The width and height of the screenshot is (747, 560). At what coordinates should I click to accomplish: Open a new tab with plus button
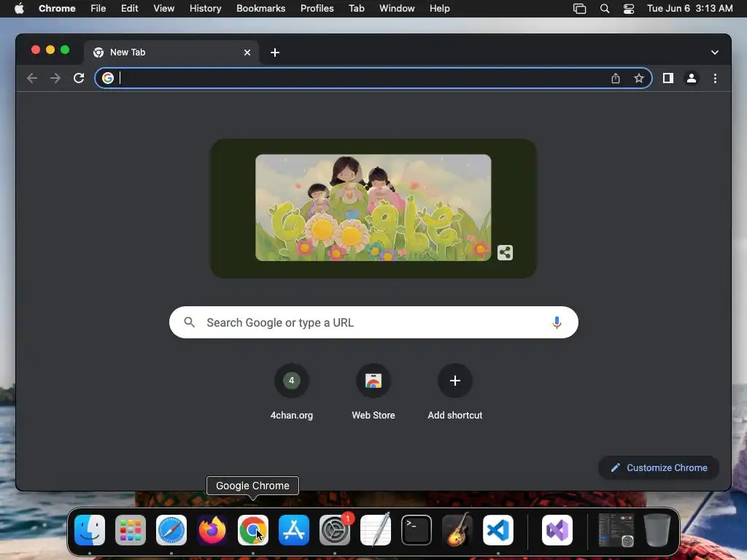[275, 52]
